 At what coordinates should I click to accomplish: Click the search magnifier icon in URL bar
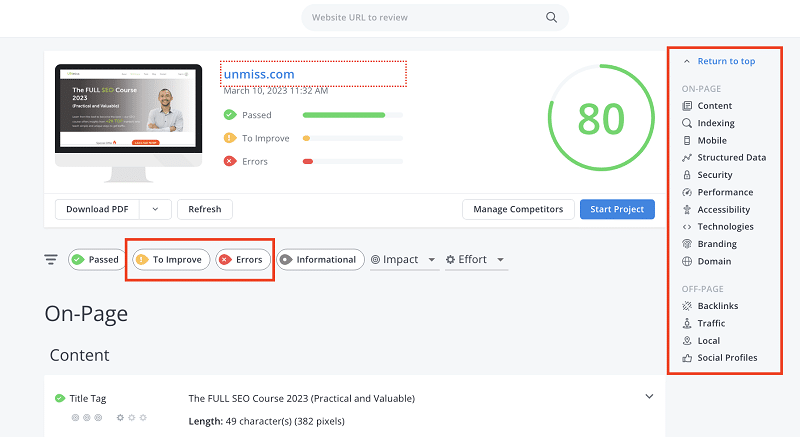click(551, 17)
